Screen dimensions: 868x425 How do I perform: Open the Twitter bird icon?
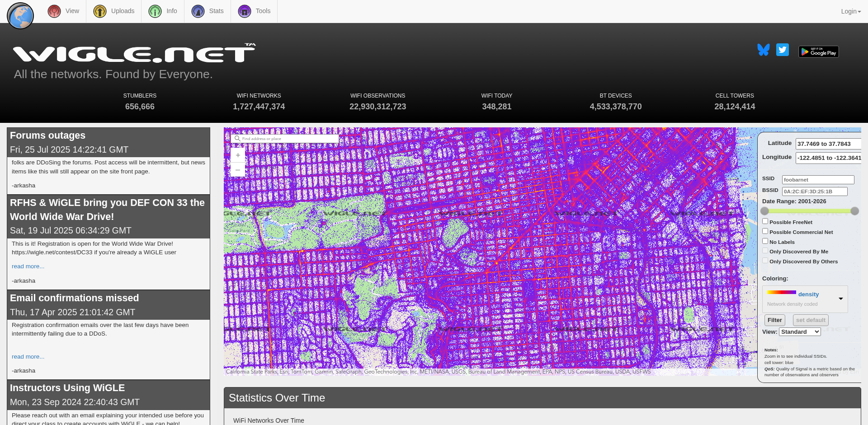(782, 50)
